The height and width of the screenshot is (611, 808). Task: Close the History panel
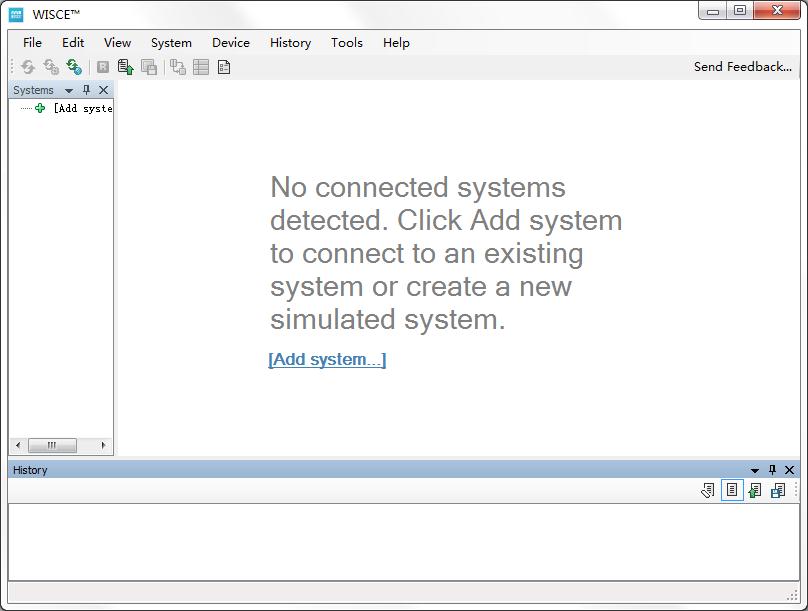[789, 470]
